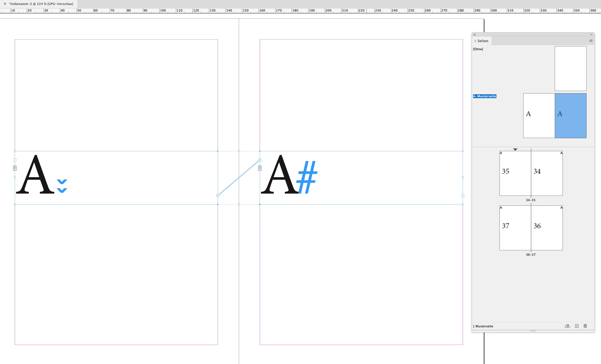Collapse the Seiten panel with double arrows
The width and height of the screenshot is (601, 364).
point(591,34)
